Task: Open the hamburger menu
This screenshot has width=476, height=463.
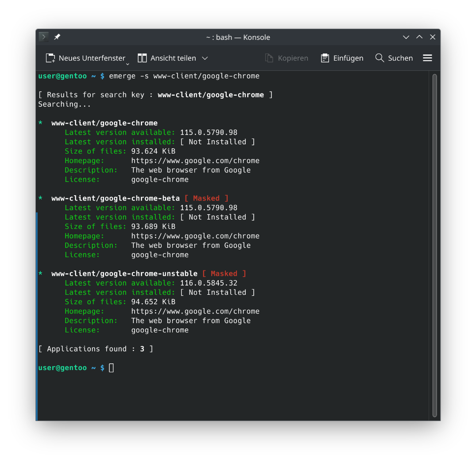Action: (x=427, y=58)
